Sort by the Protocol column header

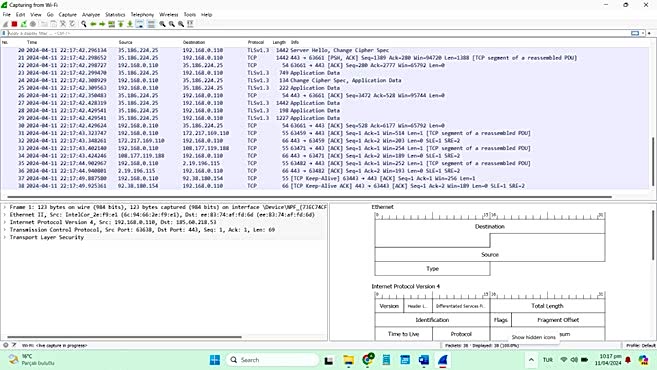(256, 42)
